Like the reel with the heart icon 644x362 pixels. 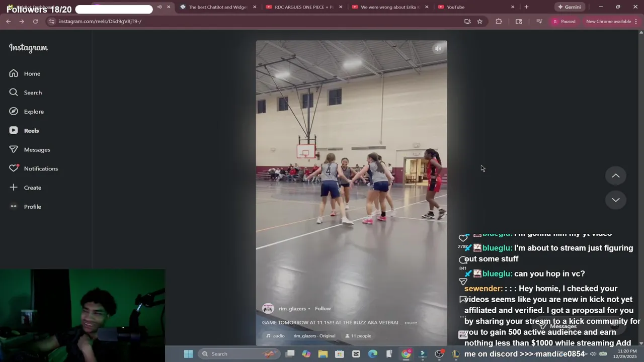pos(463,238)
